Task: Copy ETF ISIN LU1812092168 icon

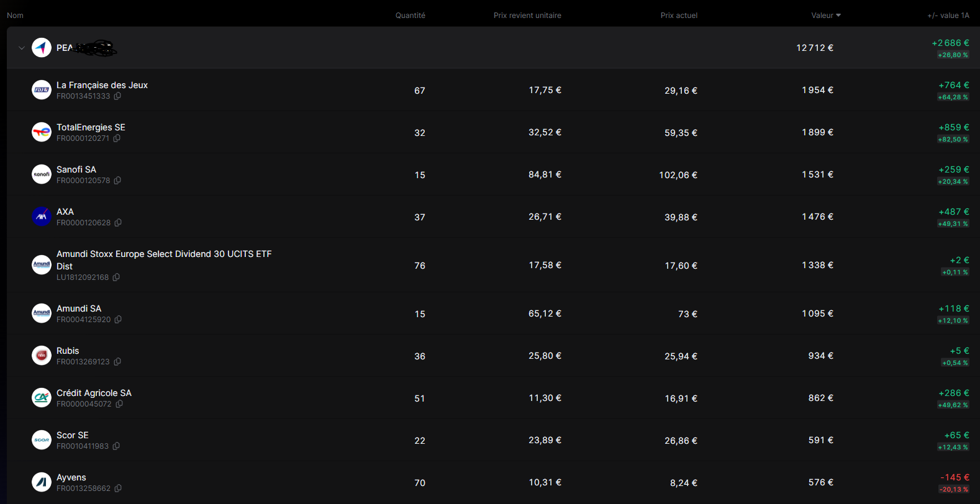Action: coord(116,277)
